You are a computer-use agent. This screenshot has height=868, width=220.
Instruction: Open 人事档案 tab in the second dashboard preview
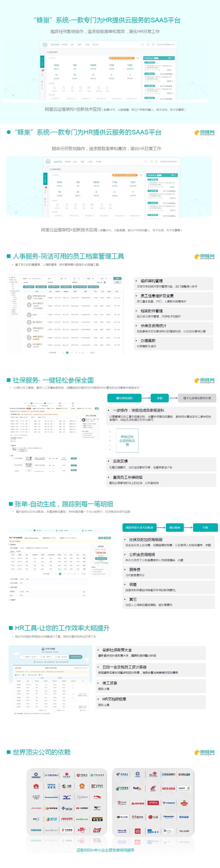coord(67,162)
